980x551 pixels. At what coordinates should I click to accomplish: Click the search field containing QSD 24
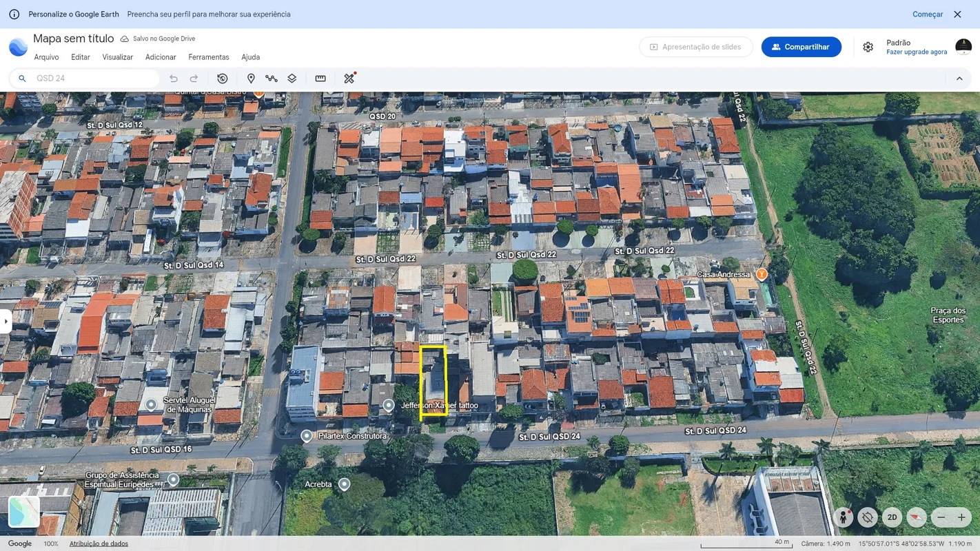pyautogui.click(x=85, y=79)
